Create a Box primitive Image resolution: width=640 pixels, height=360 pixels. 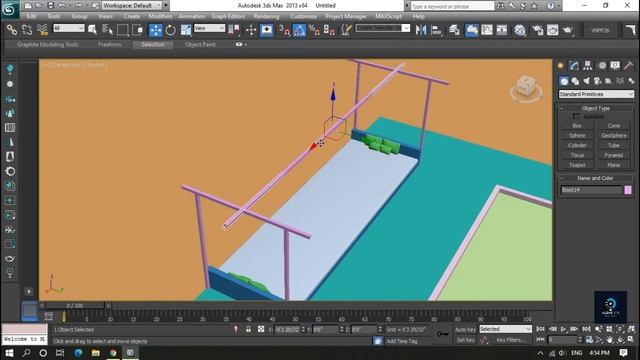[x=577, y=126]
